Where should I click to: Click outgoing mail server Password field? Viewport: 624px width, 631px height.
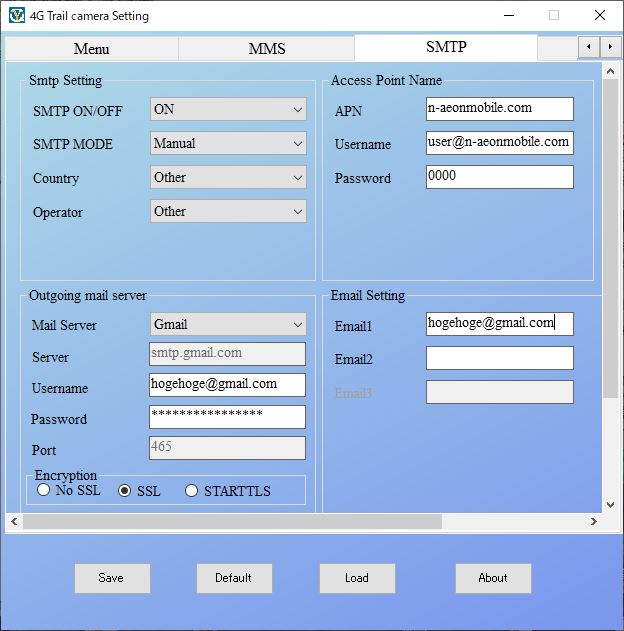click(227, 417)
